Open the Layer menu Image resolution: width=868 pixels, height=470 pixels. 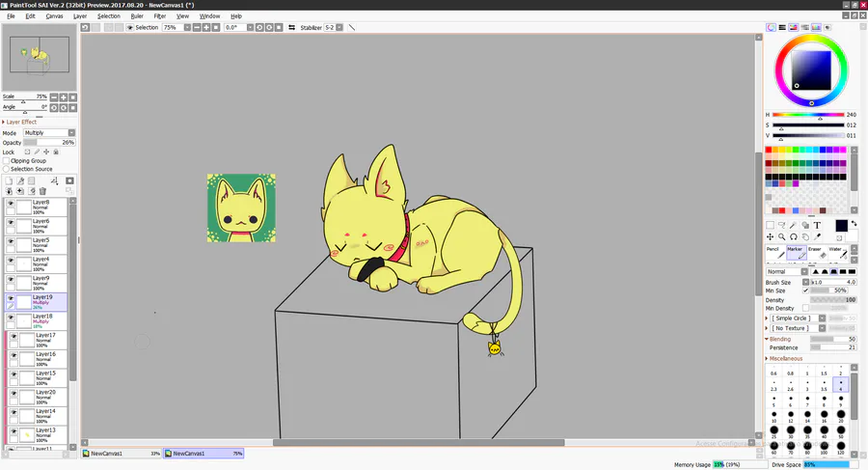(80, 16)
